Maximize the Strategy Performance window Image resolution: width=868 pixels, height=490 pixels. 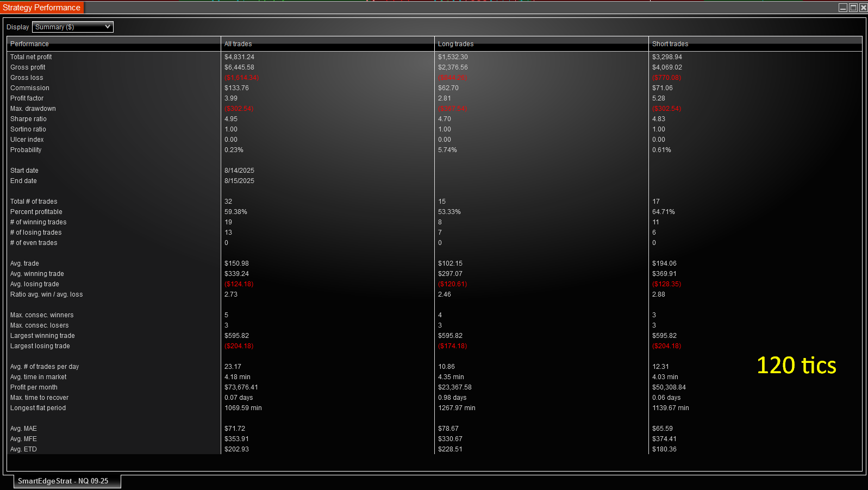point(853,8)
